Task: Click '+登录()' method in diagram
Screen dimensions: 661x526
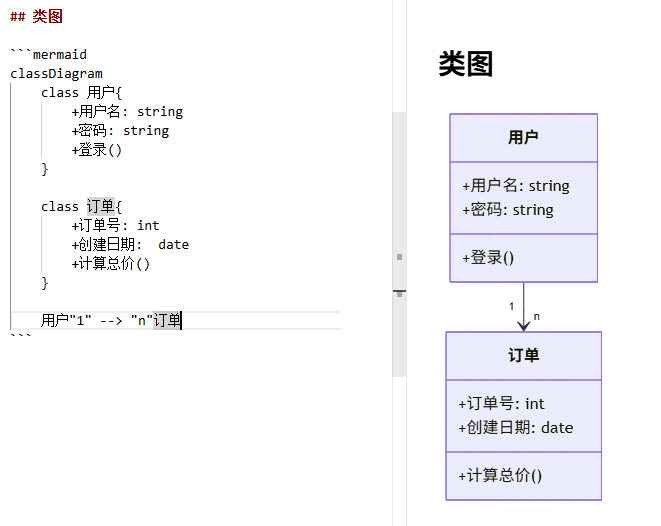Action: (x=488, y=258)
